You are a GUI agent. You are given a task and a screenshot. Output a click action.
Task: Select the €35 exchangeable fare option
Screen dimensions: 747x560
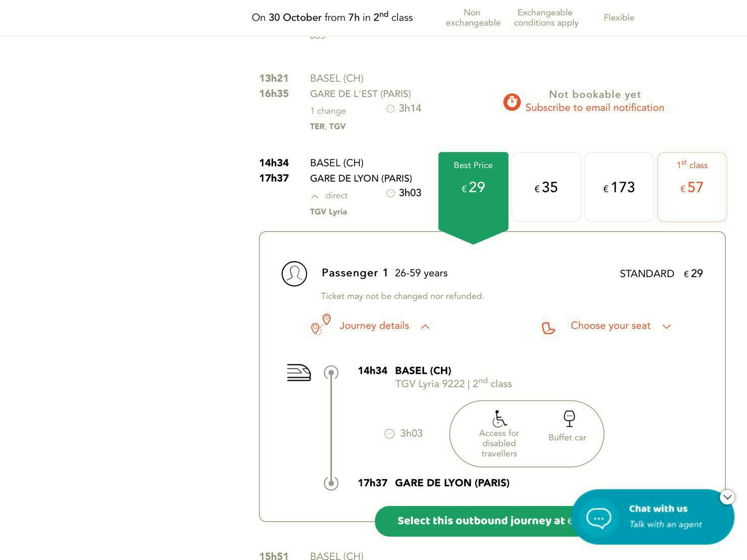(x=546, y=187)
